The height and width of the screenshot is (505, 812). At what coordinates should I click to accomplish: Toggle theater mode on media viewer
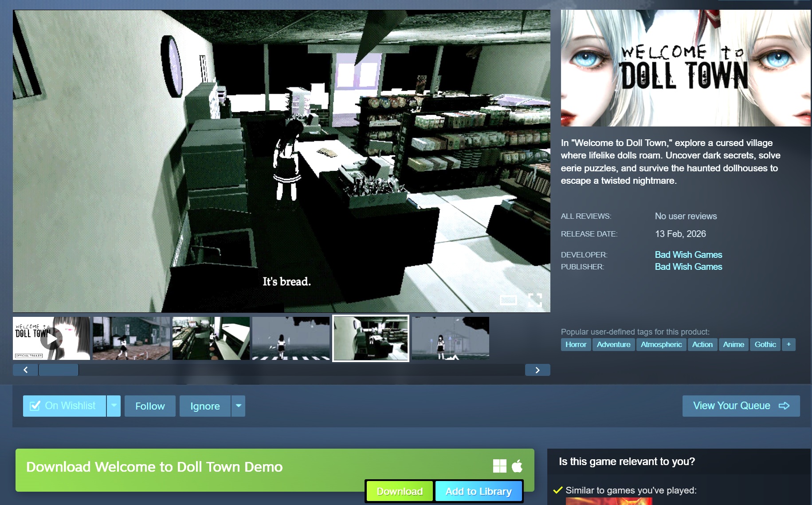tap(508, 300)
